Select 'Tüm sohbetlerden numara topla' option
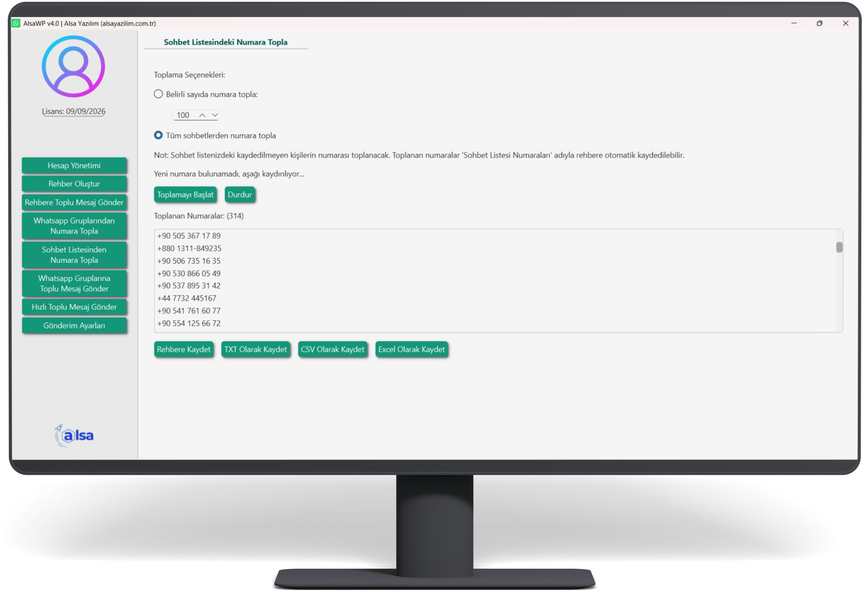868x592 pixels. pyautogui.click(x=158, y=135)
